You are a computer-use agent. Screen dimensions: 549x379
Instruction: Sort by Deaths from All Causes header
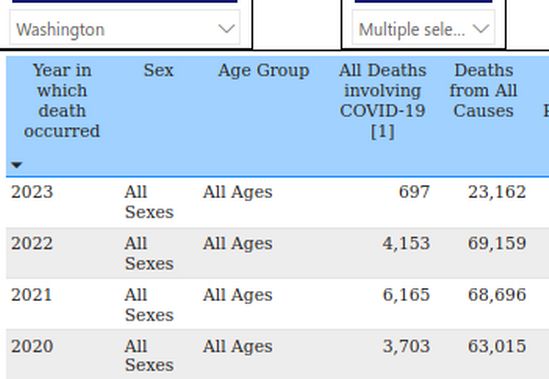click(x=484, y=90)
